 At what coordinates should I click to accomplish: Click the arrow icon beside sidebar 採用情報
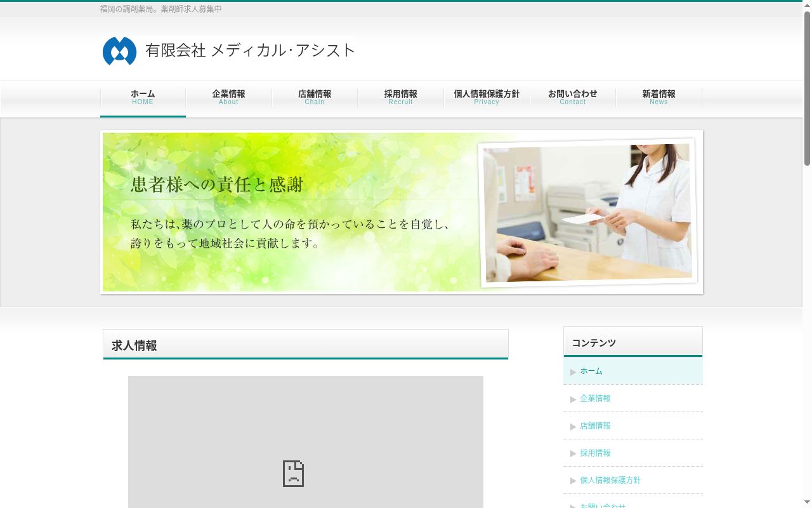click(x=573, y=454)
